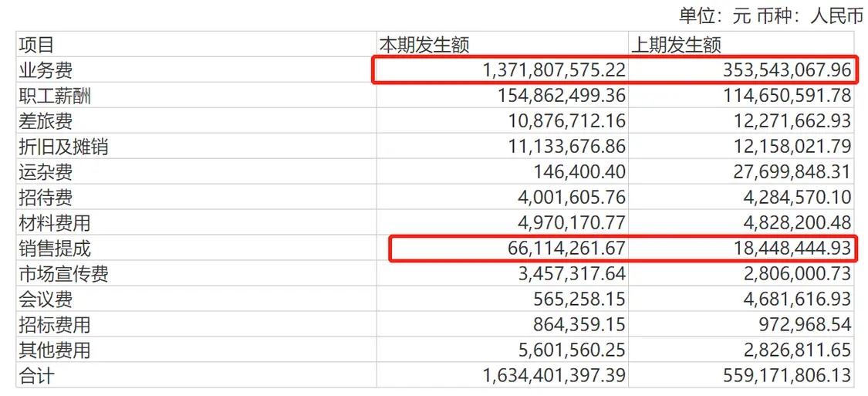
Task: Select the 招待费 row label
Action: point(46,198)
